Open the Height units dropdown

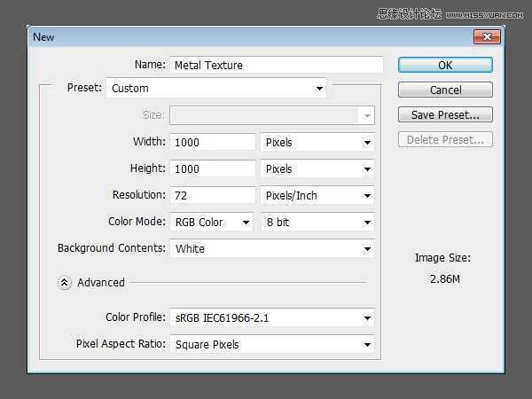[x=317, y=168]
